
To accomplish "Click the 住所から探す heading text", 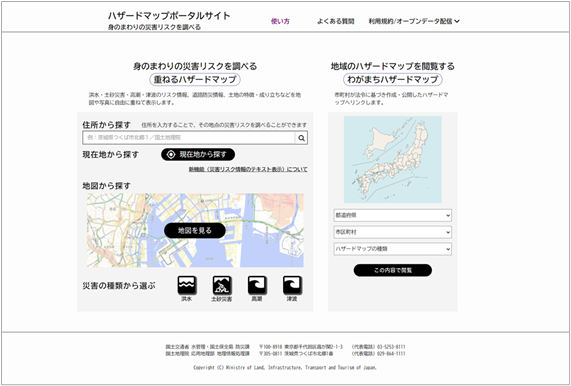I will (106, 125).
